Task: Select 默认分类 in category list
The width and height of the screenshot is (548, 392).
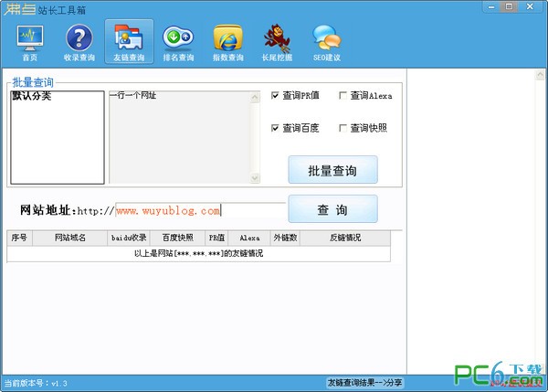Action: click(31, 96)
